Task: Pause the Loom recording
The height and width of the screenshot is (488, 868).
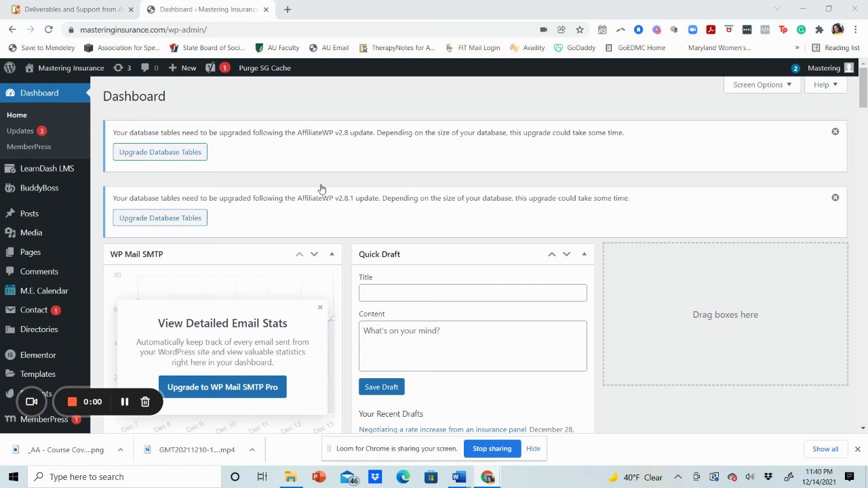Action: click(x=125, y=401)
